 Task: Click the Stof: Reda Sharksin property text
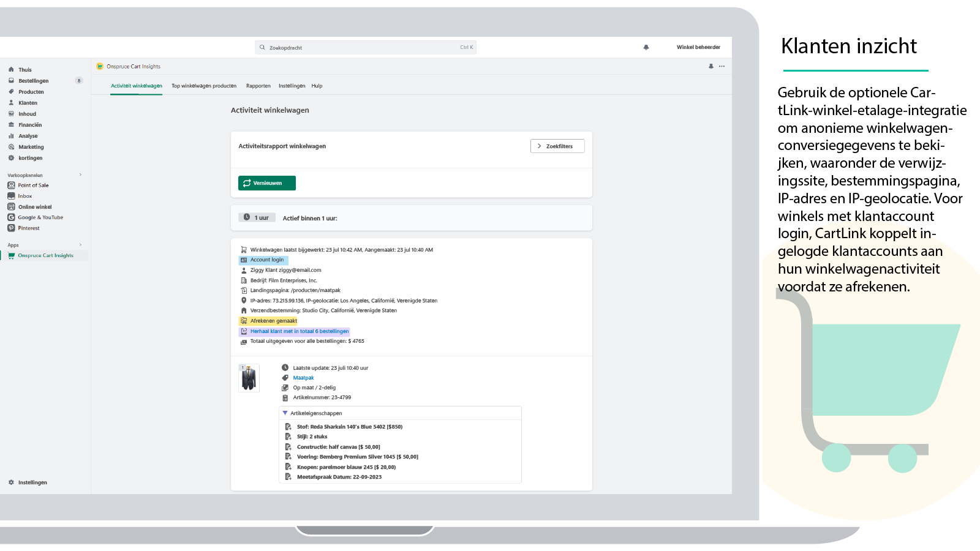click(x=350, y=427)
